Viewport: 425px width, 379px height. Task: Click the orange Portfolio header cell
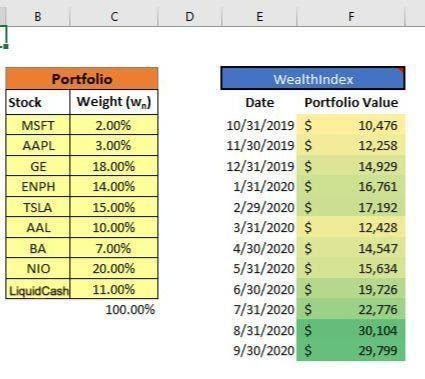coord(82,79)
